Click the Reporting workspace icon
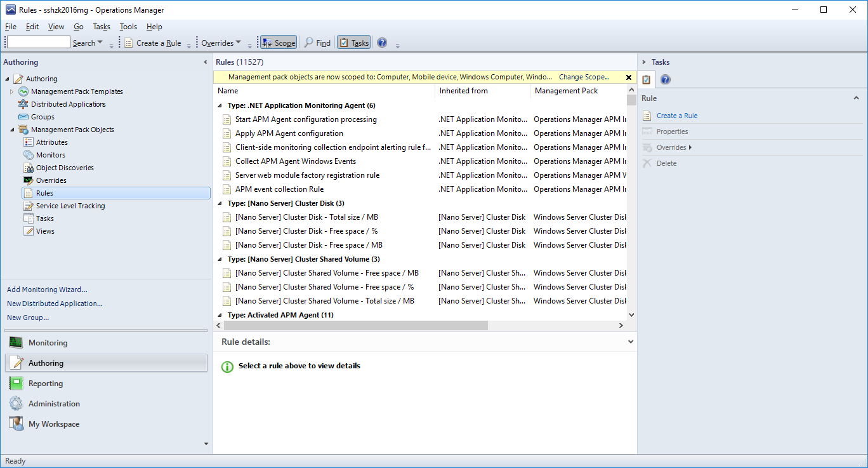Image resolution: width=868 pixels, height=468 pixels. coord(16,384)
